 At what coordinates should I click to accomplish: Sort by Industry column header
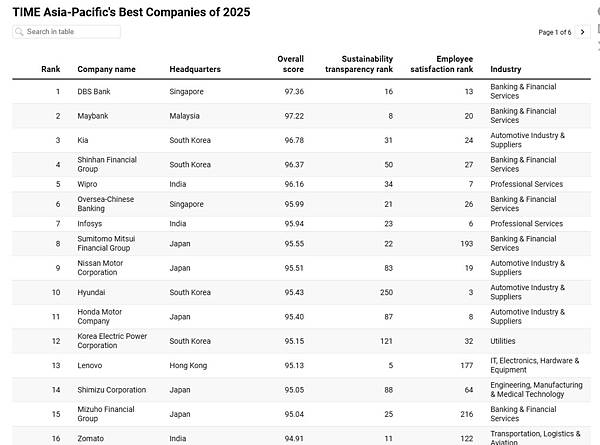506,69
